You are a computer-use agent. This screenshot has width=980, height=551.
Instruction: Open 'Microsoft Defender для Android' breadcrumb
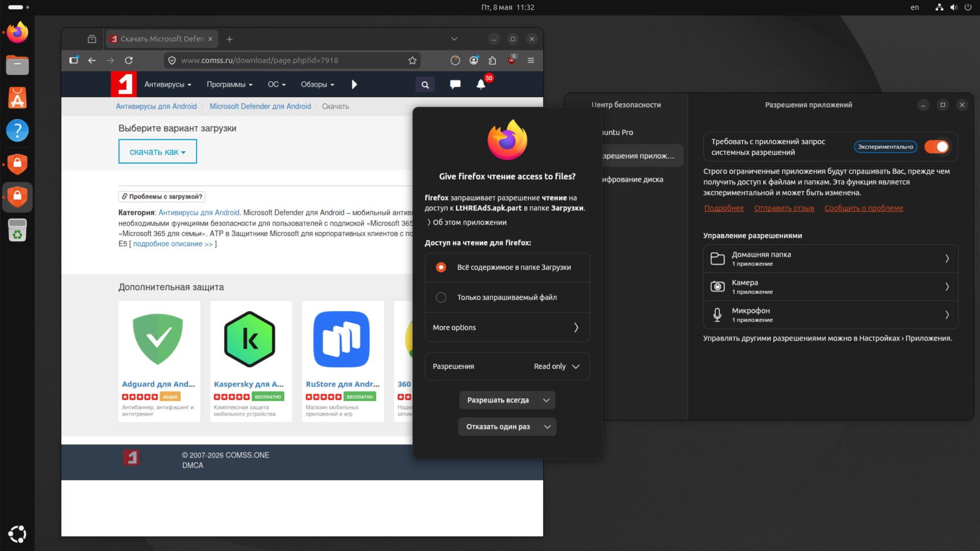(x=260, y=106)
